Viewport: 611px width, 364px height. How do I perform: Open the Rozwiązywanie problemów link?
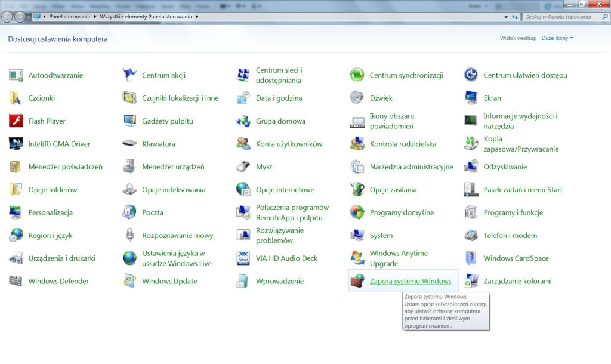(x=279, y=235)
